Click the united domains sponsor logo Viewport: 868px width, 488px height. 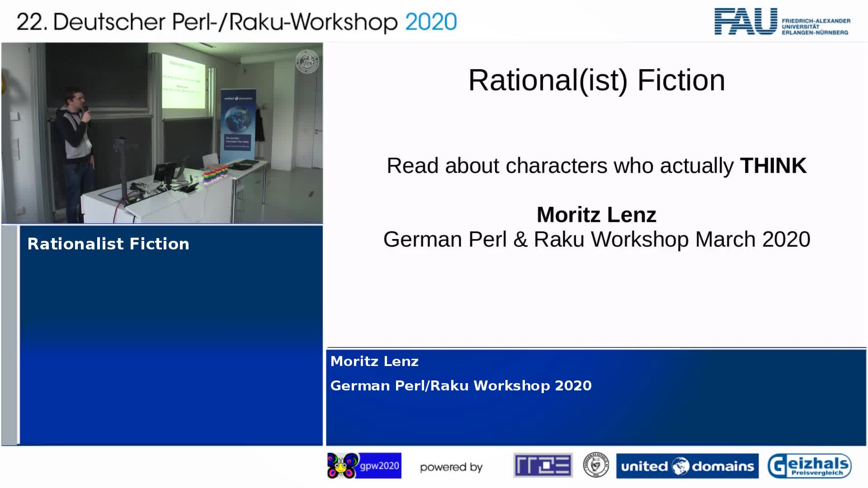tap(687, 466)
